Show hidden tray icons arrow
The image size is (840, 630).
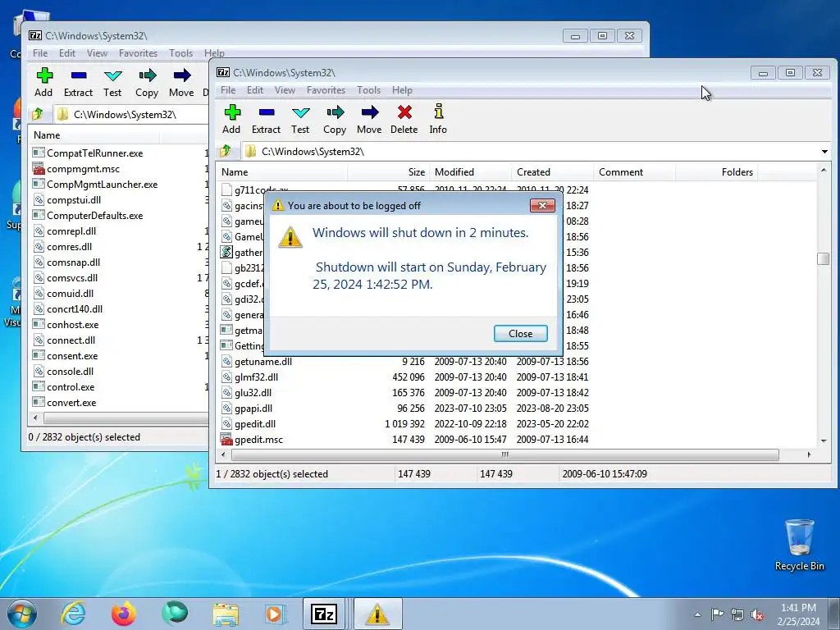point(697,614)
